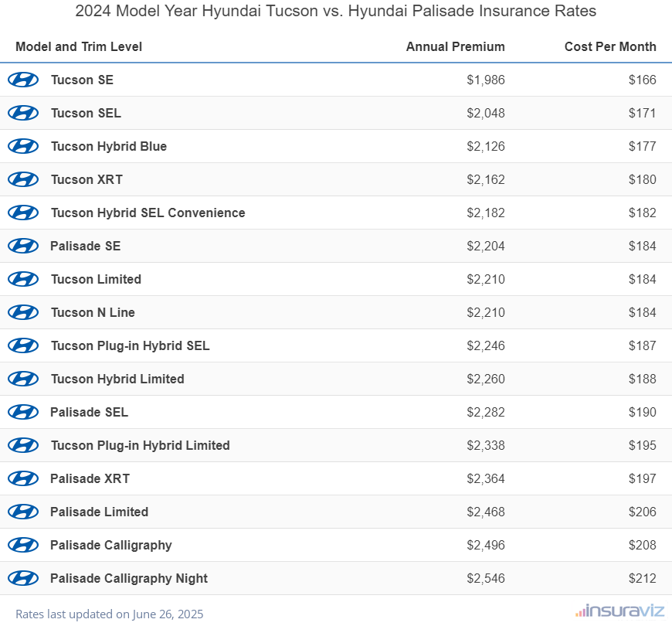This screenshot has height=626, width=672.
Task: Select the 'Tucson SE' trim name
Action: click(83, 80)
